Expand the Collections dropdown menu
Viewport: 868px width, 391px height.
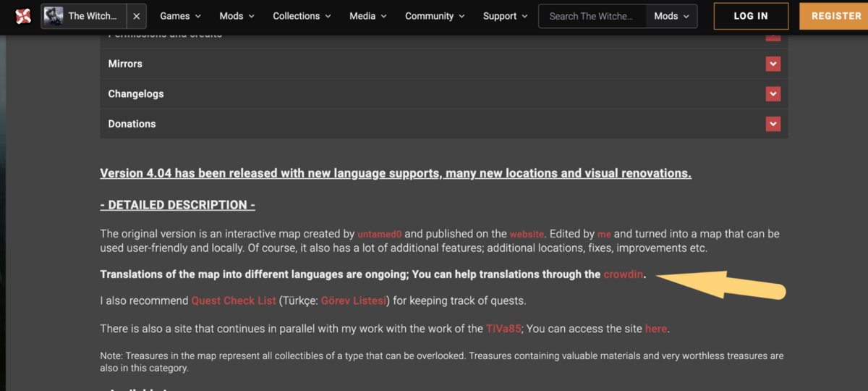point(302,16)
